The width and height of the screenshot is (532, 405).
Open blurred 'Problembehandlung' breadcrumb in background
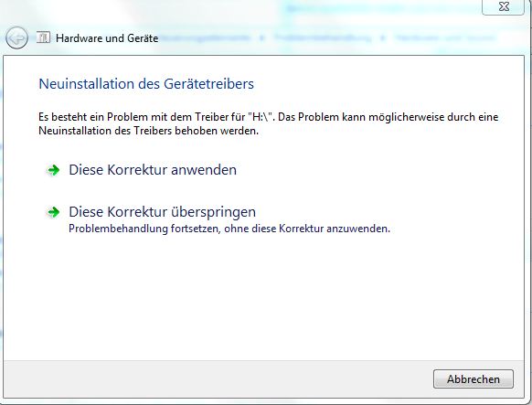coord(323,37)
